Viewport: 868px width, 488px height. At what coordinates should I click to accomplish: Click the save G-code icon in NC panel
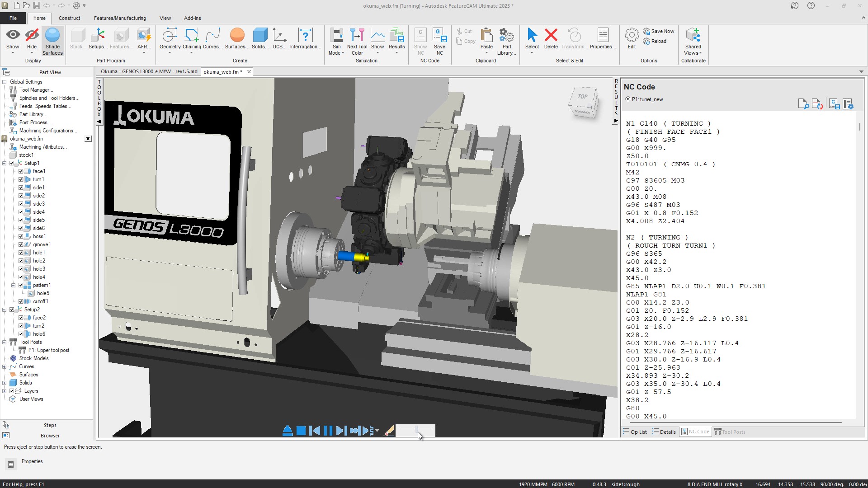click(x=835, y=104)
